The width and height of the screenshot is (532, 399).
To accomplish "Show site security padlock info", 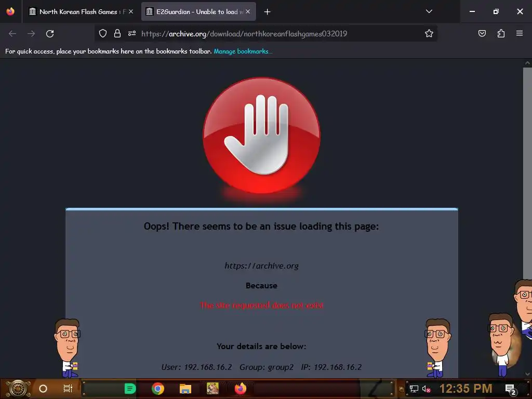I will [x=117, y=33].
